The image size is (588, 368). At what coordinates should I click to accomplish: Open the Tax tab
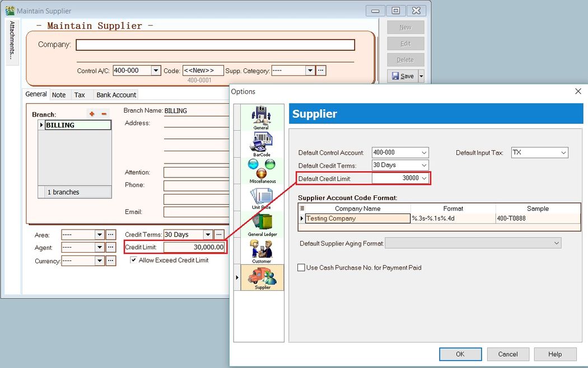[x=81, y=95]
